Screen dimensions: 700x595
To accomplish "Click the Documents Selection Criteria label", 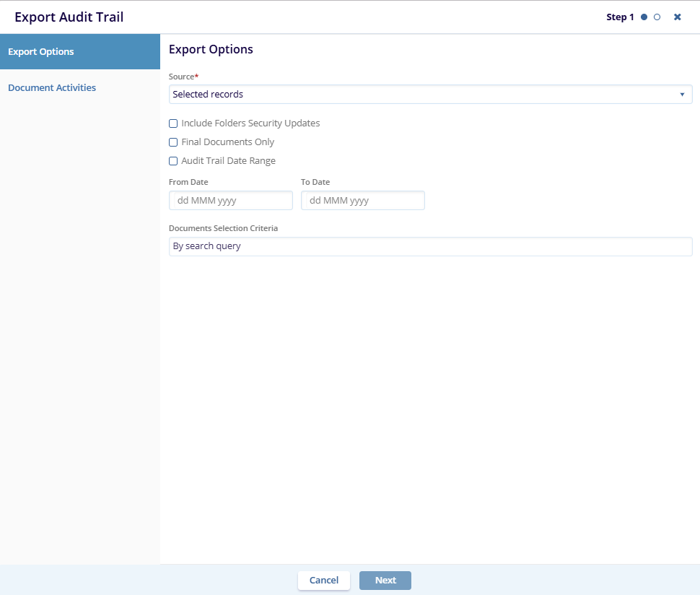I will (x=223, y=228).
